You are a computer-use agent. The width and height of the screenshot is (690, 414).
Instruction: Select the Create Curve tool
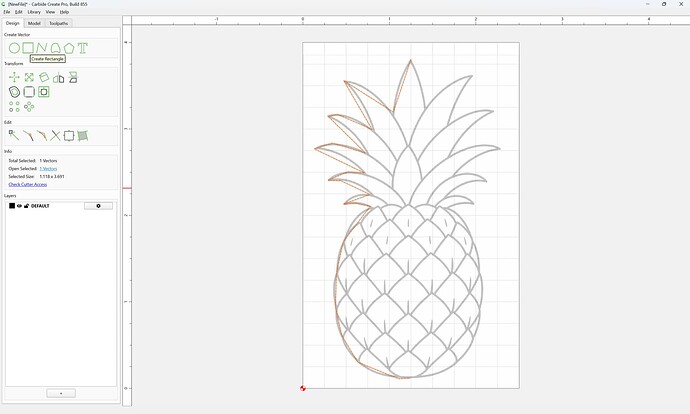(x=55, y=48)
